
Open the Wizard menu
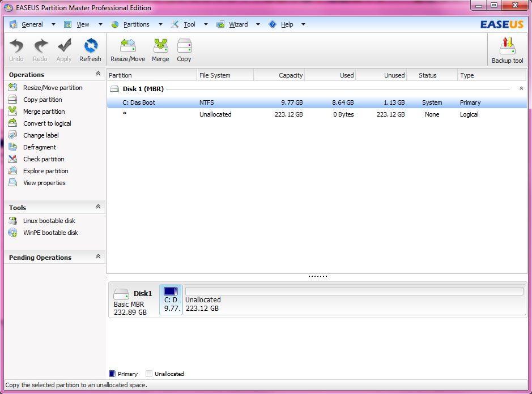coord(238,24)
